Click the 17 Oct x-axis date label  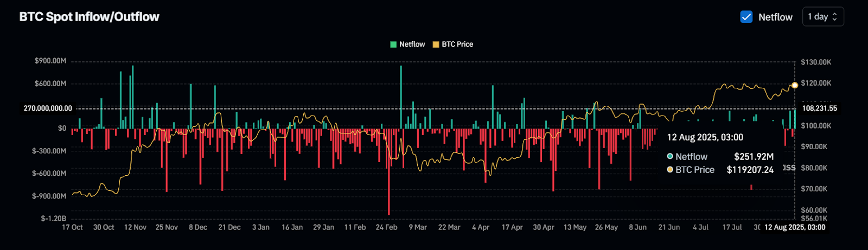click(72, 227)
